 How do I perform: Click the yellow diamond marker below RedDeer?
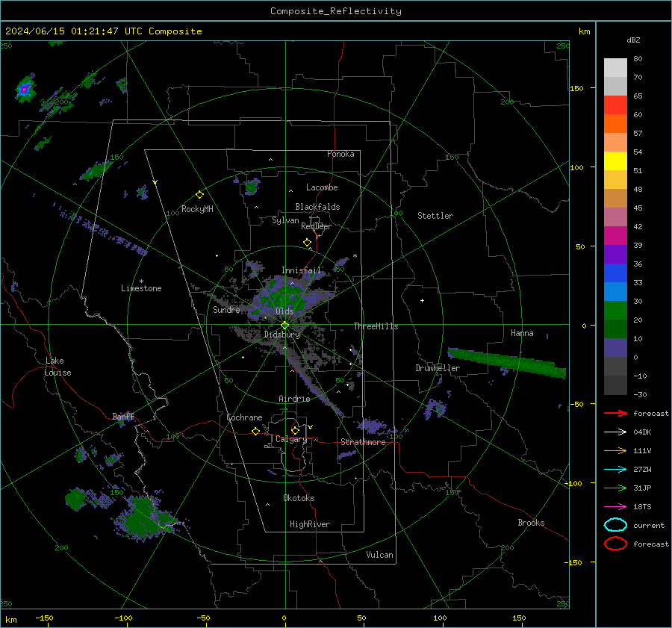pyautogui.click(x=307, y=243)
